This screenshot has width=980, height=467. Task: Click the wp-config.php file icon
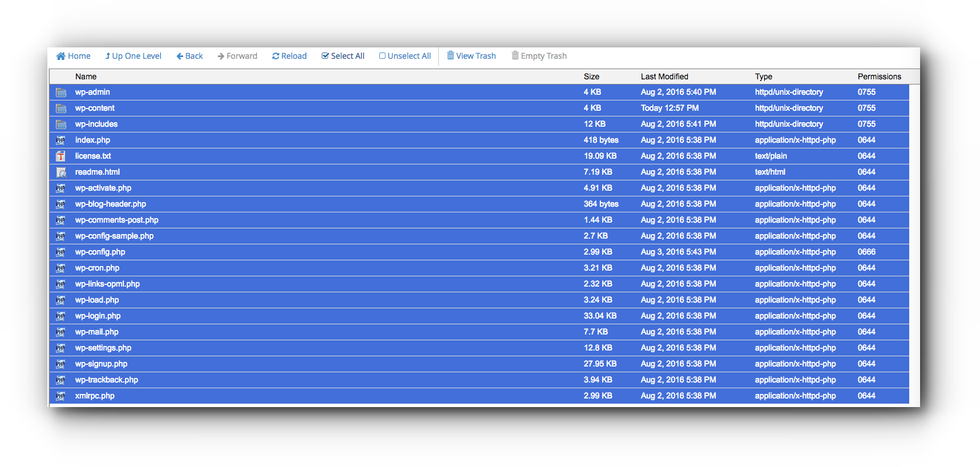[61, 252]
